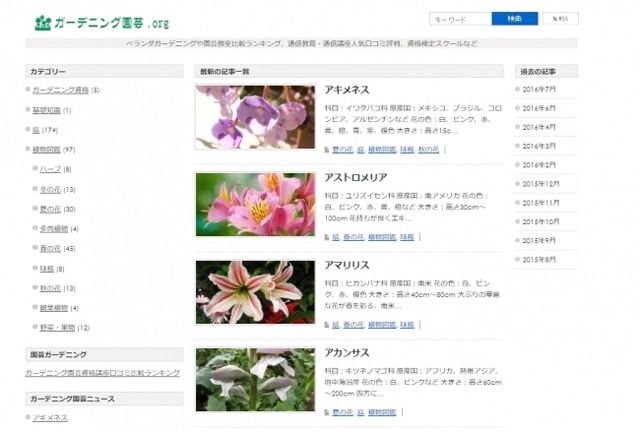The width and height of the screenshot is (640, 431).
Task: Click the category icon under アキメネス excerpt
Action: (x=327, y=150)
